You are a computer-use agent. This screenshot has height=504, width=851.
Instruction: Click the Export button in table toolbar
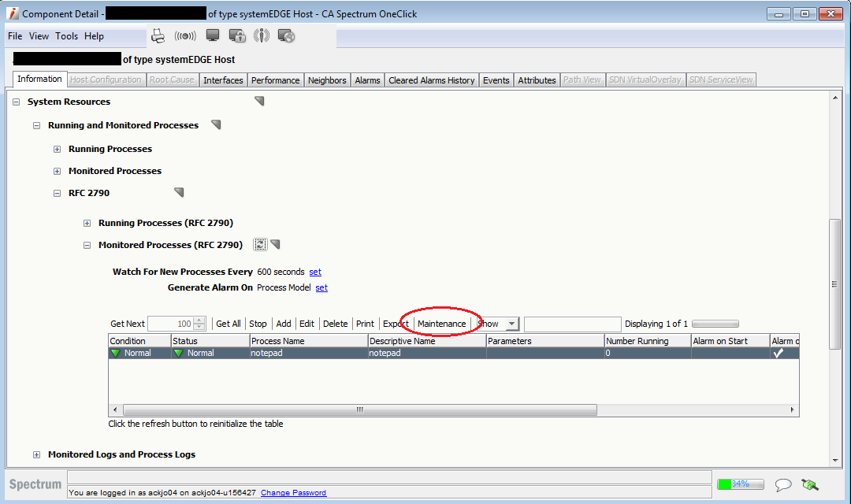point(396,324)
